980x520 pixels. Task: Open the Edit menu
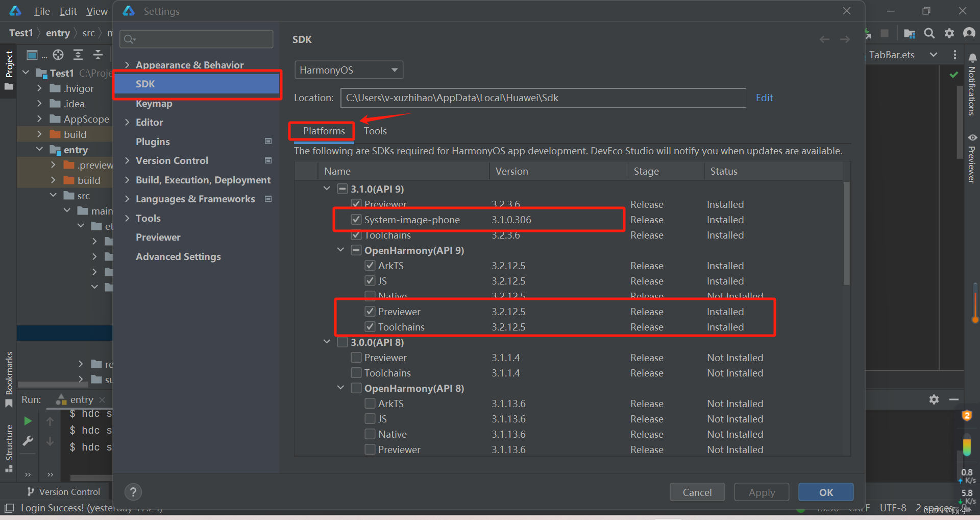[68, 11]
